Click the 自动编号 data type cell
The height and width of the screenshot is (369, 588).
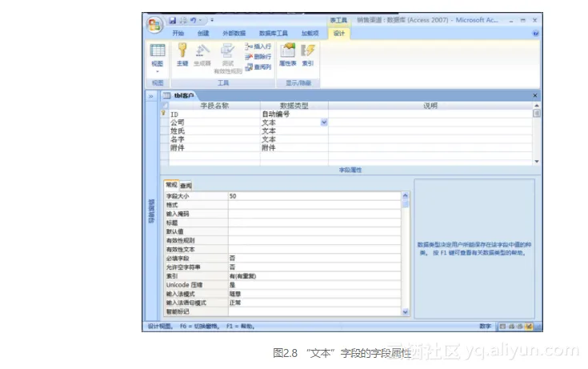294,114
